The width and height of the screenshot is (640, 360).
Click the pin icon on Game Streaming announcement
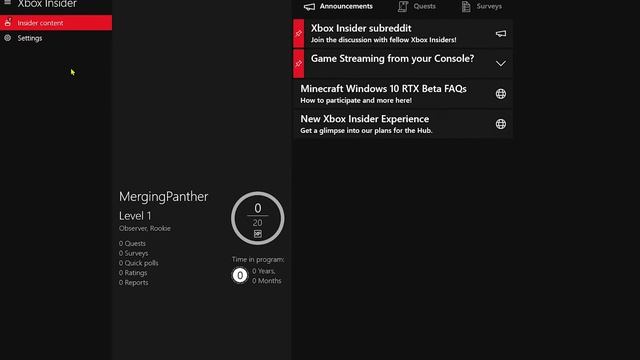[x=299, y=63]
